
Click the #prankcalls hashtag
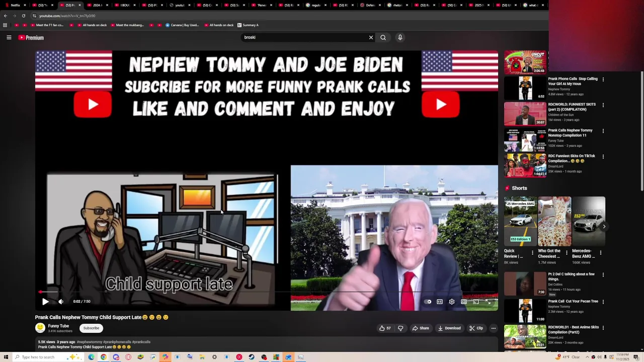pos(141,342)
